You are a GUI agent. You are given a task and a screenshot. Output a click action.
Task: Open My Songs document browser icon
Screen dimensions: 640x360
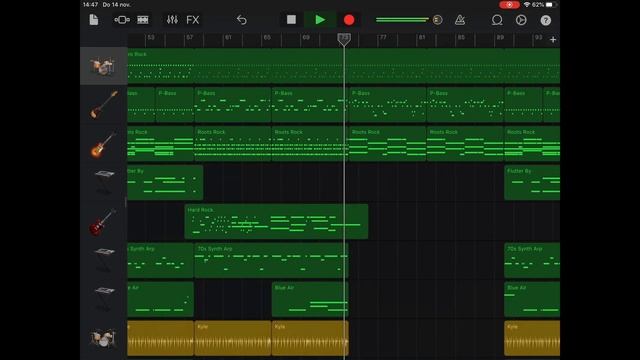[x=94, y=20]
